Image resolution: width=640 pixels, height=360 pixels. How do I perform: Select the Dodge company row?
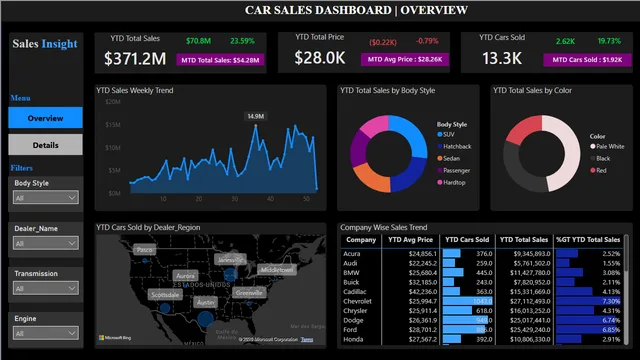(x=482, y=320)
